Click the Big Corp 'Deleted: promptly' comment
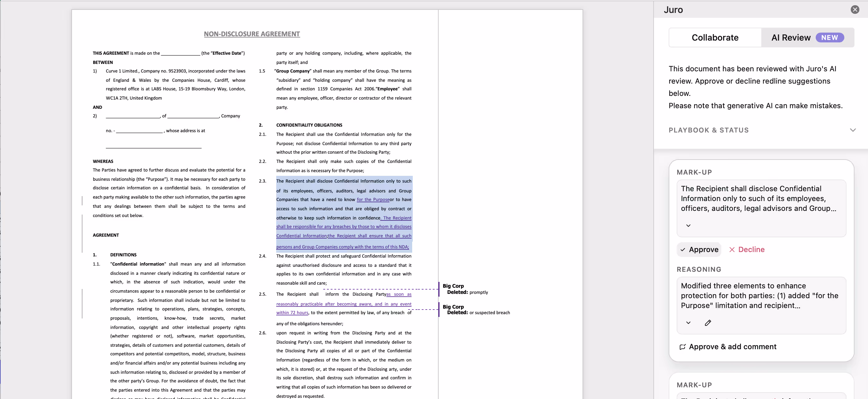The image size is (868, 399). click(465, 289)
